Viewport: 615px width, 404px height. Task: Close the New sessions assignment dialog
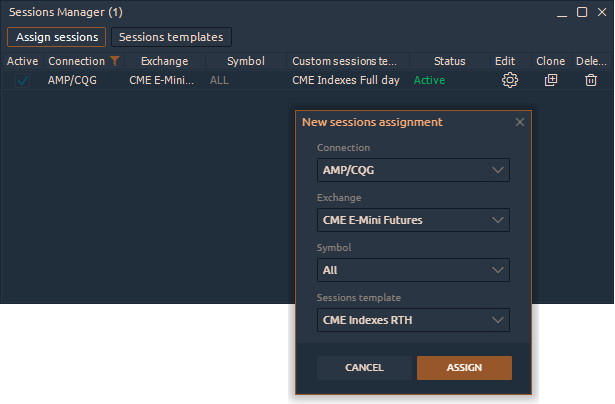coord(519,122)
